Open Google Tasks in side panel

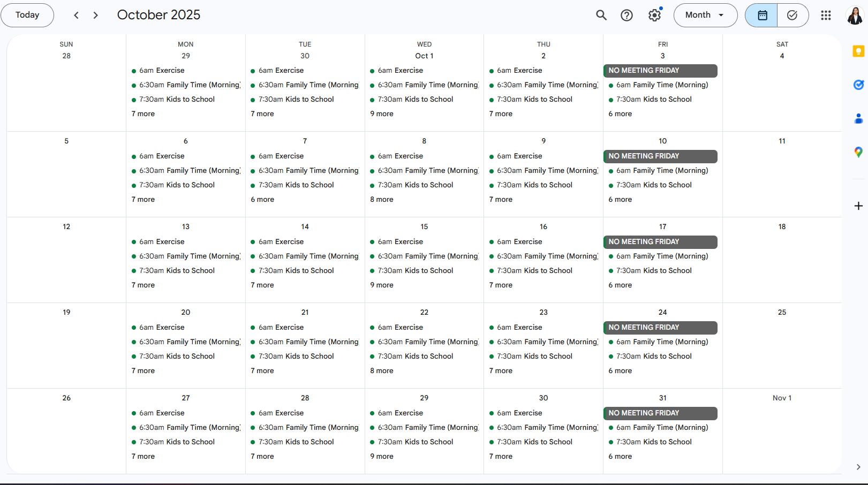[x=858, y=85]
